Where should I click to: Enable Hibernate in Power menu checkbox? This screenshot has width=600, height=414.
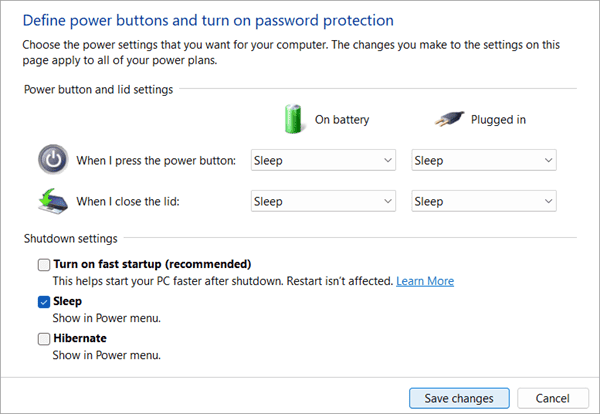pos(43,339)
